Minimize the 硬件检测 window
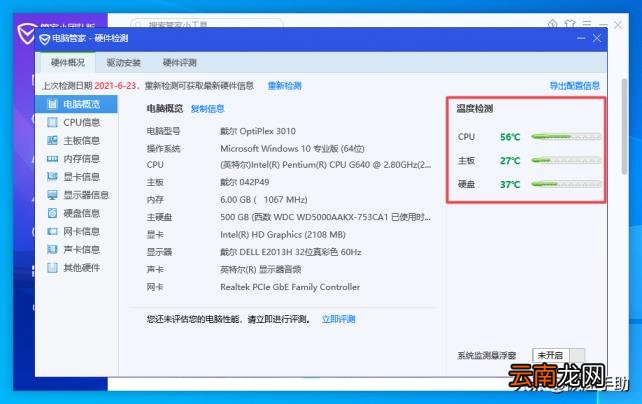The height and width of the screenshot is (404, 642). (x=581, y=38)
